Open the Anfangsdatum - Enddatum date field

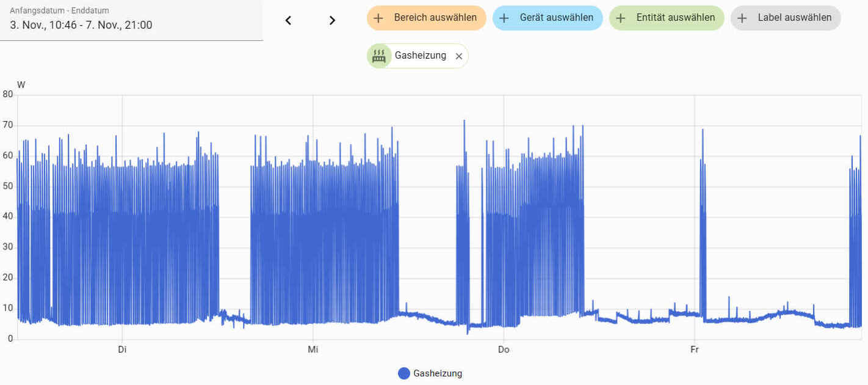(131, 20)
